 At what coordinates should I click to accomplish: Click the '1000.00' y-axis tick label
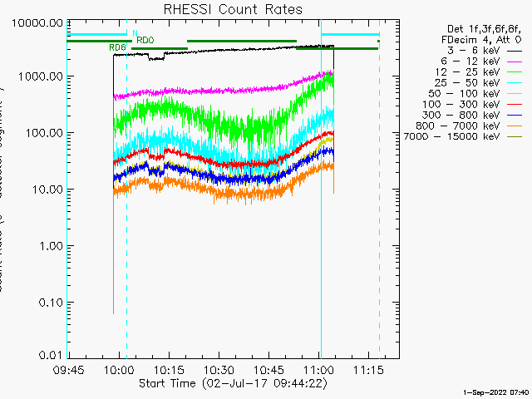[x=41, y=76]
